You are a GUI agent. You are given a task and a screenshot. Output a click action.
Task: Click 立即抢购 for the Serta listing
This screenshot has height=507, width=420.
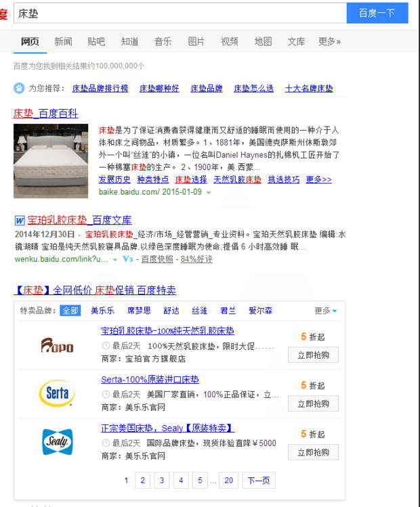(313, 403)
